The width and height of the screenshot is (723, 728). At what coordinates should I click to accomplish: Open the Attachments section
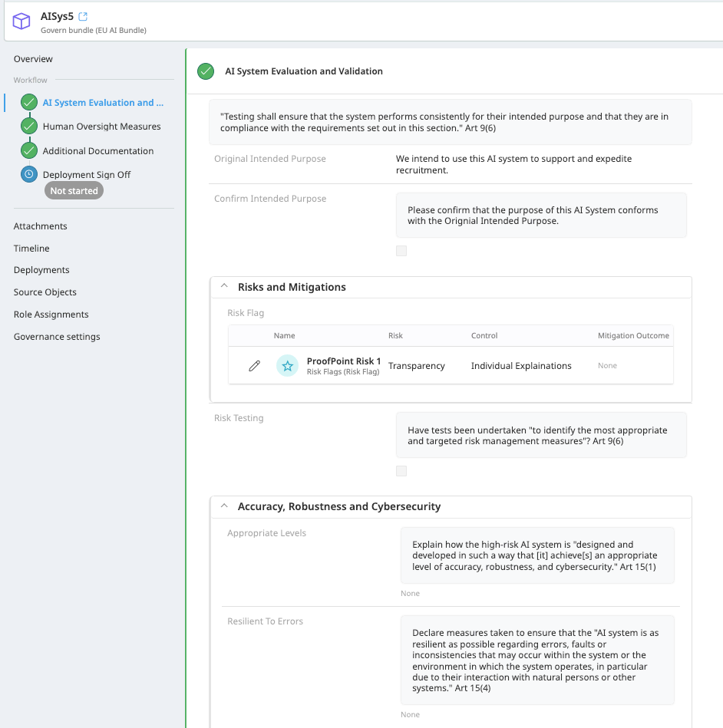click(40, 226)
